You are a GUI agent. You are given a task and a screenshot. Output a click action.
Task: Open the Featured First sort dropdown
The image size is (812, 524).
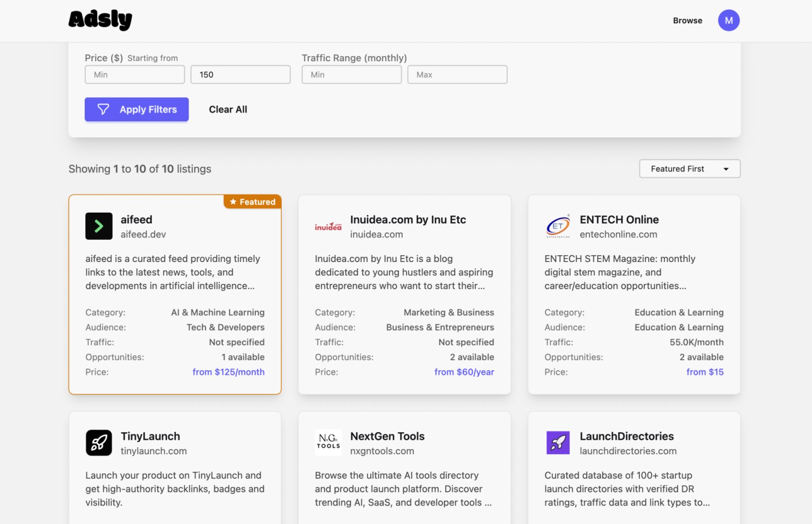coord(689,168)
